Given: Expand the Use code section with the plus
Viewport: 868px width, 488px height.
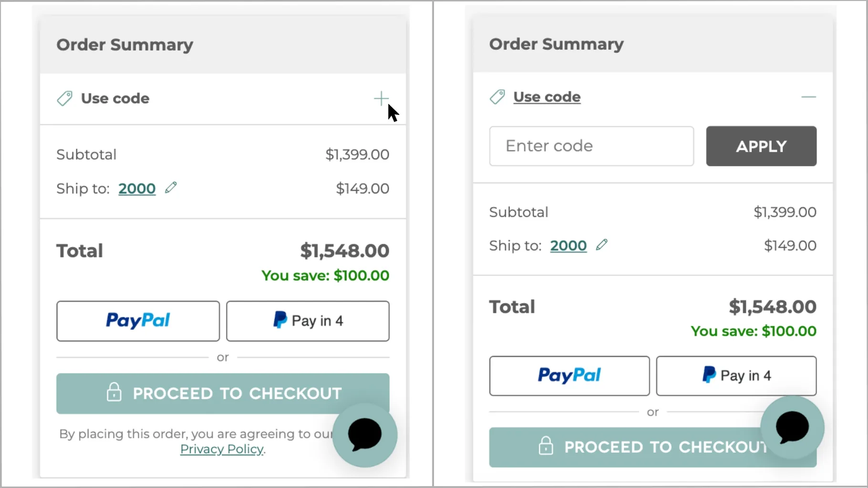Looking at the screenshot, I should tap(381, 98).
